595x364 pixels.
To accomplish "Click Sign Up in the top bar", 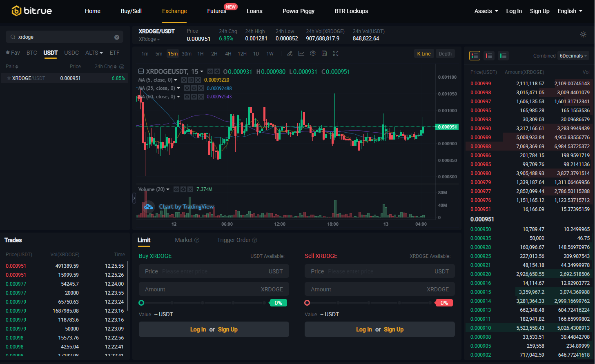I will [x=539, y=11].
